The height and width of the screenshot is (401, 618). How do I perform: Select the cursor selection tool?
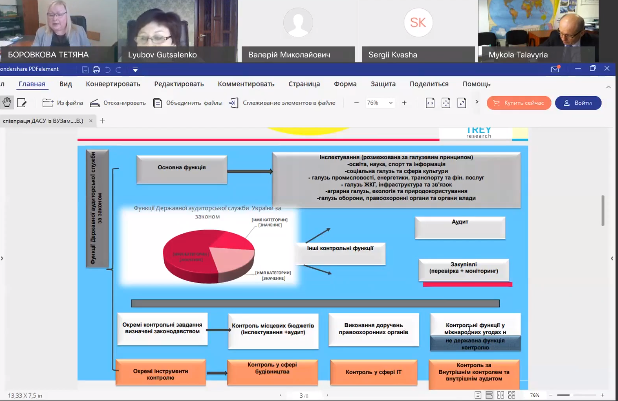[22, 102]
